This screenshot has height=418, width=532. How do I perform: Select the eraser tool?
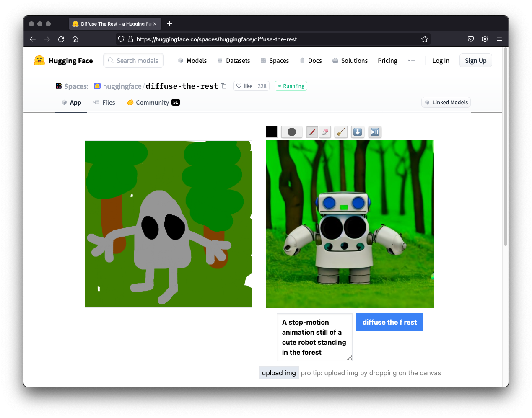pos(325,132)
